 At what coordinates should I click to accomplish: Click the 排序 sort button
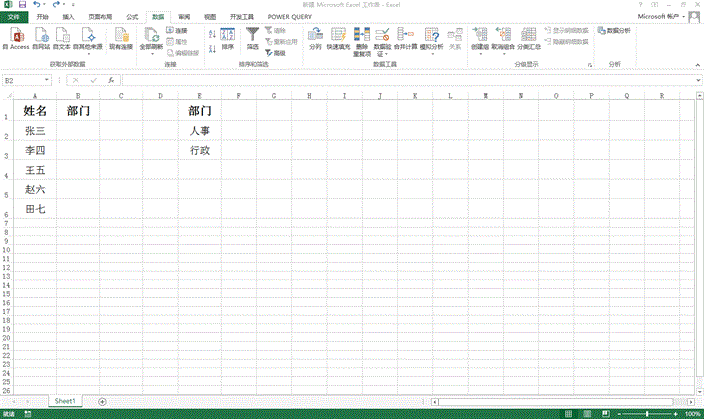227,38
